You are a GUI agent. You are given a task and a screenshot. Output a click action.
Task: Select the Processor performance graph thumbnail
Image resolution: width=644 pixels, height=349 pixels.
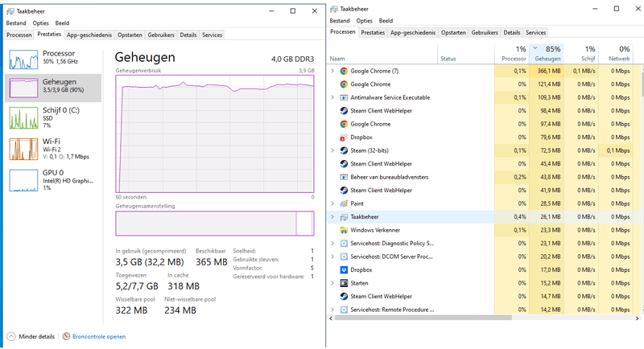pyautogui.click(x=23, y=59)
